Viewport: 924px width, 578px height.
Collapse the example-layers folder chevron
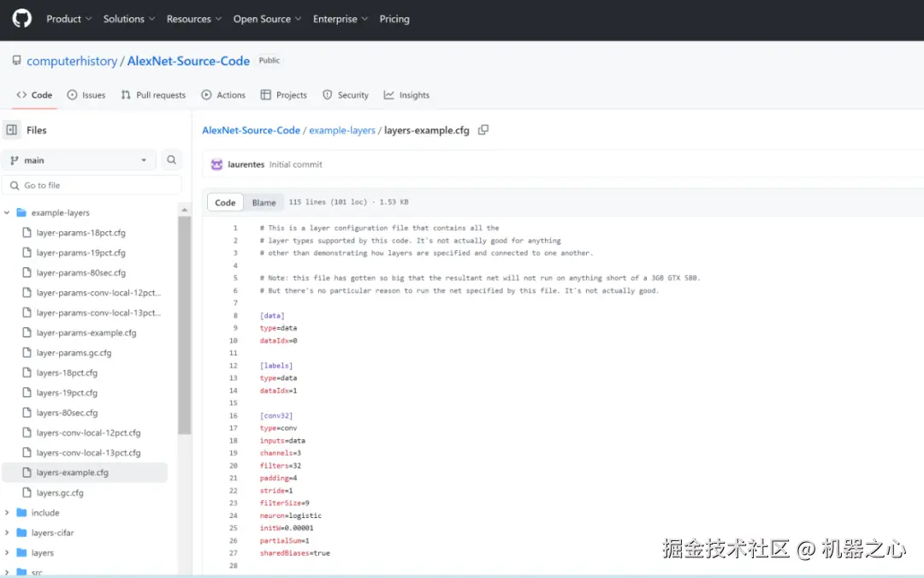[x=7, y=212]
